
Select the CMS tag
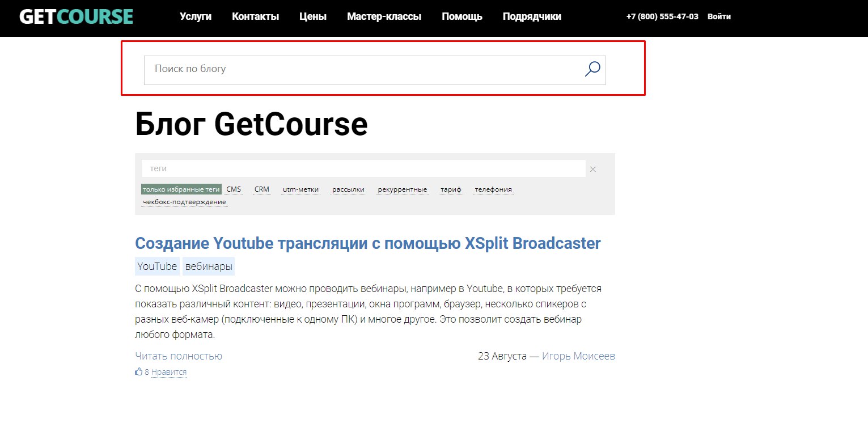(234, 189)
